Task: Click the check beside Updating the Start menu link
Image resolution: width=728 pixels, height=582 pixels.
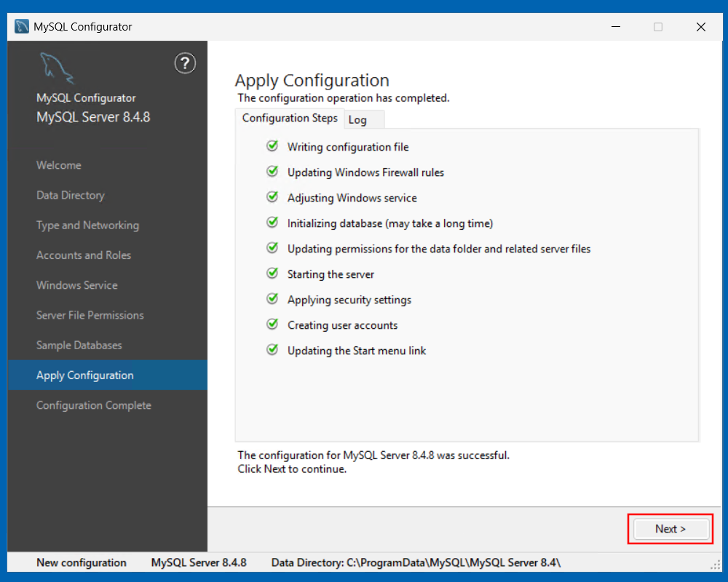Action: click(x=272, y=350)
